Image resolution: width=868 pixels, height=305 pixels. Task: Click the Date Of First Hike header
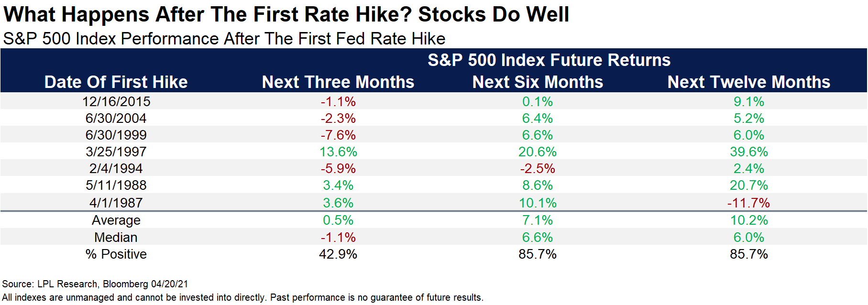point(116,82)
